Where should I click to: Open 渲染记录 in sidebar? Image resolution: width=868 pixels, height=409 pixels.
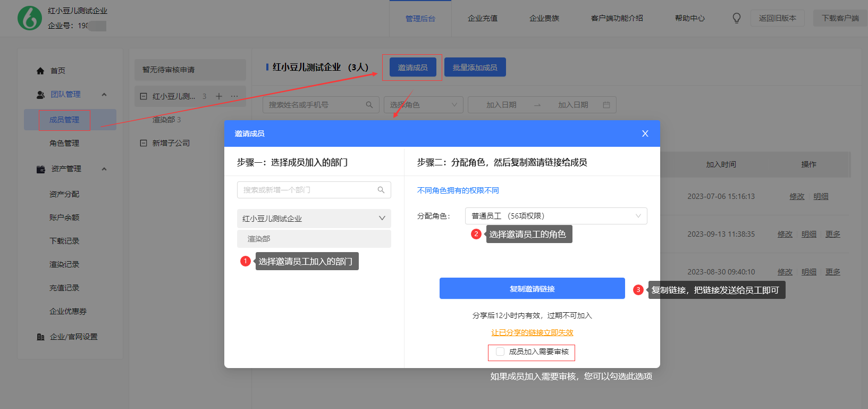click(x=64, y=264)
